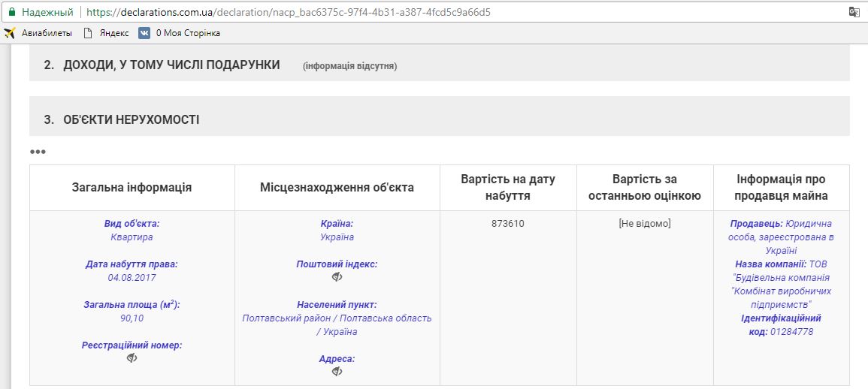
Task: Click the secure padlock icon in address bar
Action: point(12,13)
